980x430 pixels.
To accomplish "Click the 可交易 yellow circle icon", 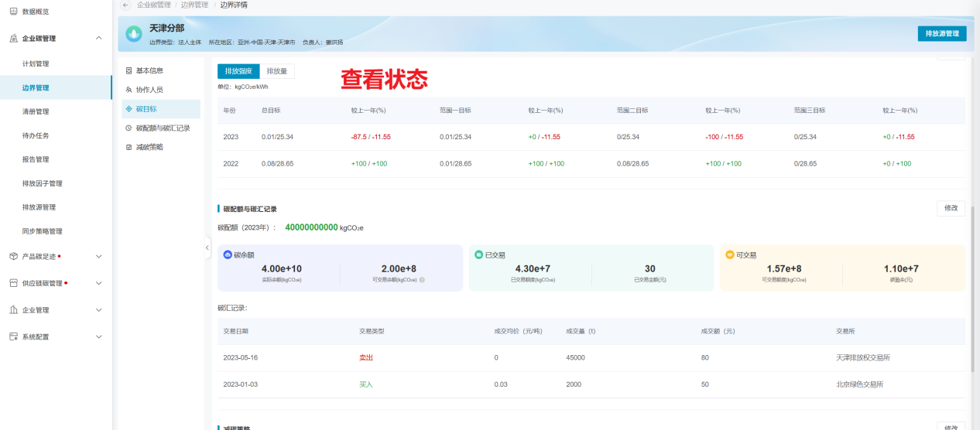I will (729, 254).
